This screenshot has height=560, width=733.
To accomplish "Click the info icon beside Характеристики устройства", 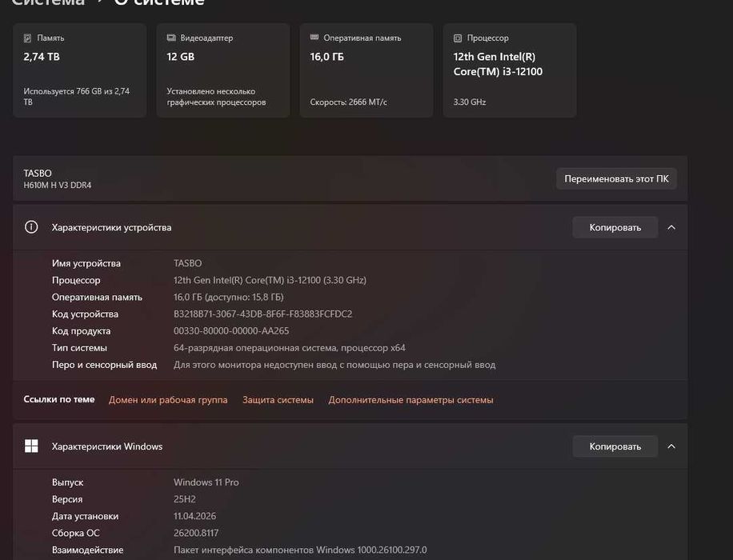I will 31,227.
